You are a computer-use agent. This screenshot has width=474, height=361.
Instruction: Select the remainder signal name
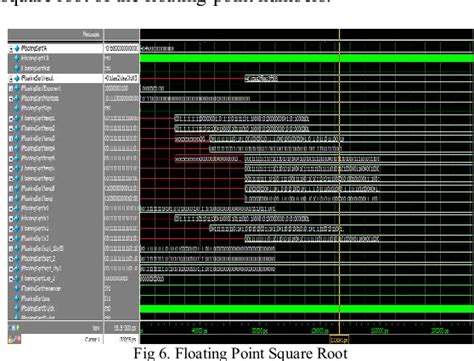(x=41, y=289)
